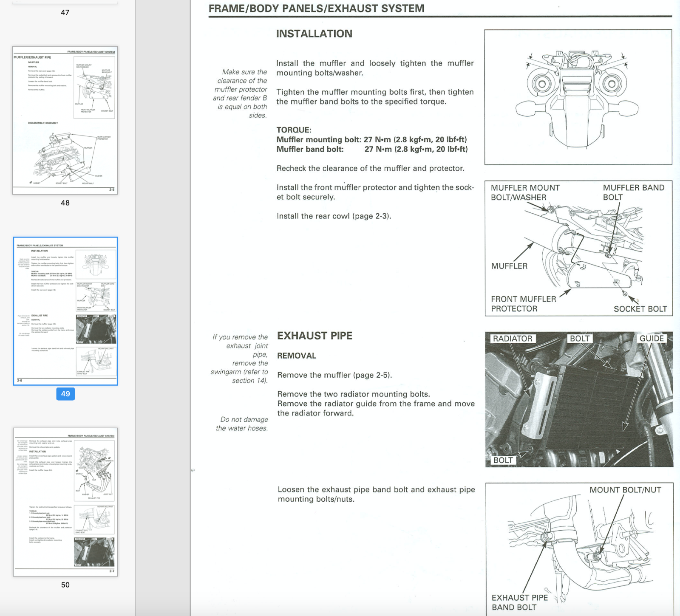Click the page number 50 label
This screenshot has height=616, width=680.
tap(65, 585)
